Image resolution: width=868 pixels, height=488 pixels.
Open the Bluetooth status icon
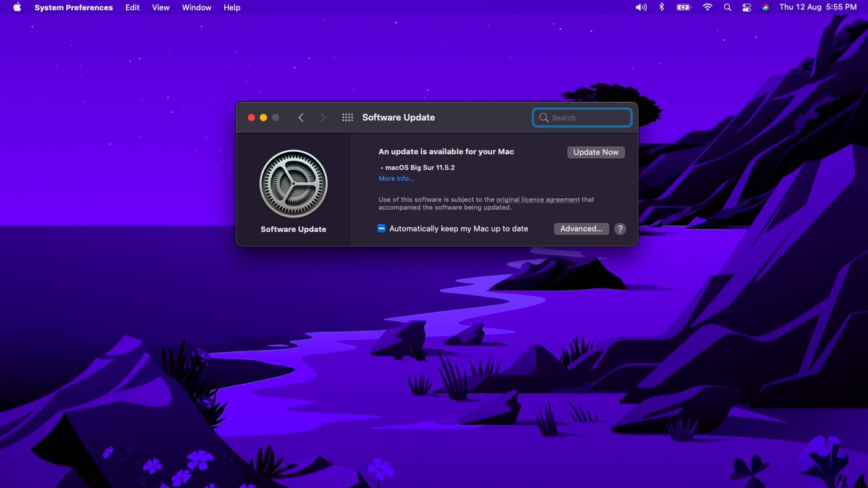660,7
